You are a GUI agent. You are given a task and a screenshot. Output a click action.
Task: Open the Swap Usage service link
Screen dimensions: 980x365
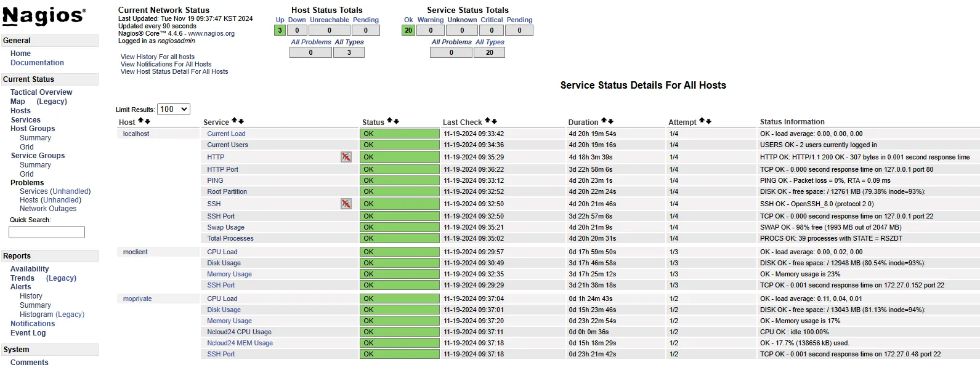coord(225,227)
